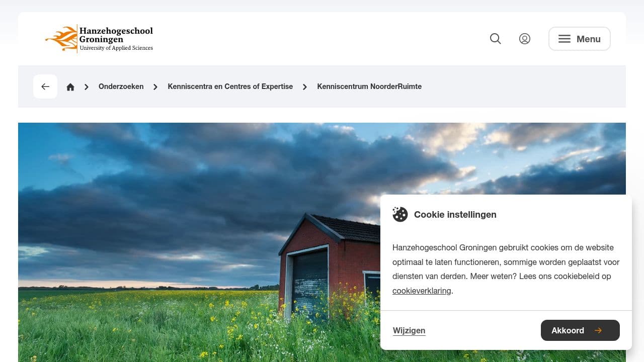Image resolution: width=644 pixels, height=362 pixels.
Task: Click Wijzigen to change cookie settings
Action: coord(409,330)
